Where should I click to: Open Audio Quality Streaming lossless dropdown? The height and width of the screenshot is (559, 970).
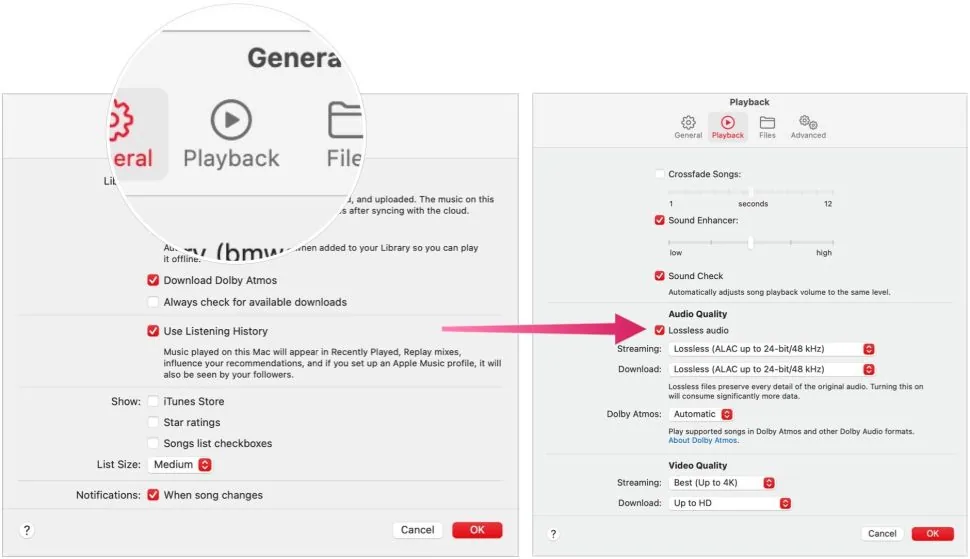(x=771, y=349)
